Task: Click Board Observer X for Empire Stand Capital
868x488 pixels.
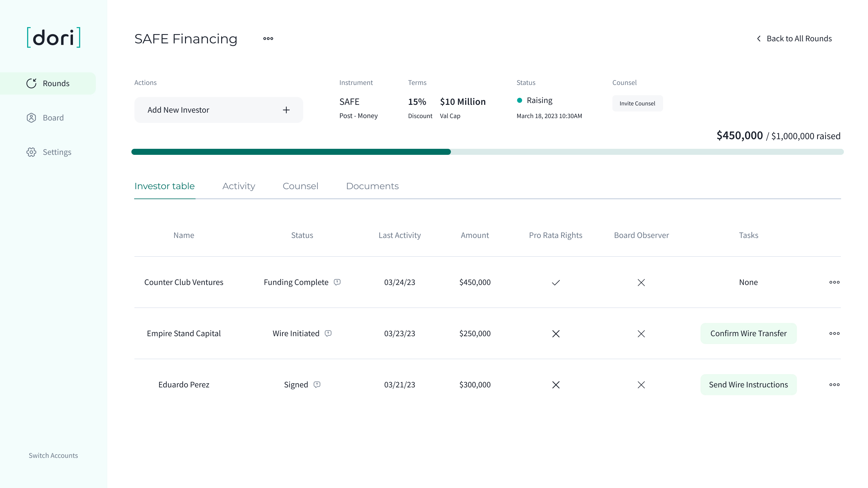Action: coord(641,334)
